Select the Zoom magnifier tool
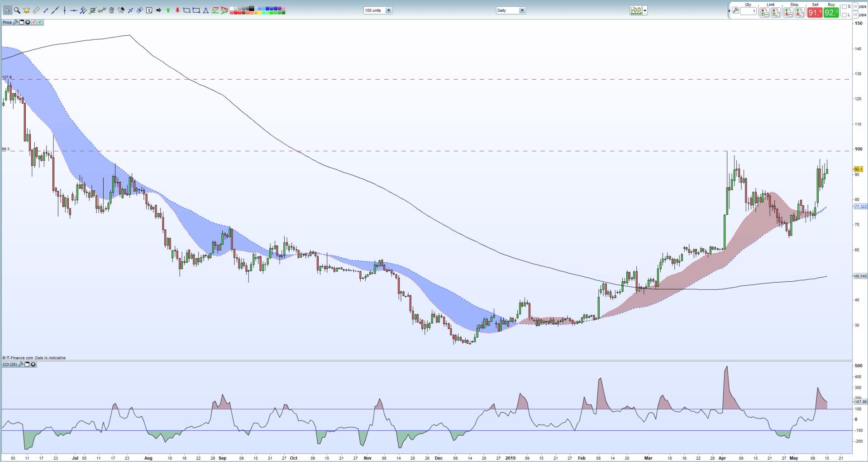The height and width of the screenshot is (462, 868). pos(17,10)
